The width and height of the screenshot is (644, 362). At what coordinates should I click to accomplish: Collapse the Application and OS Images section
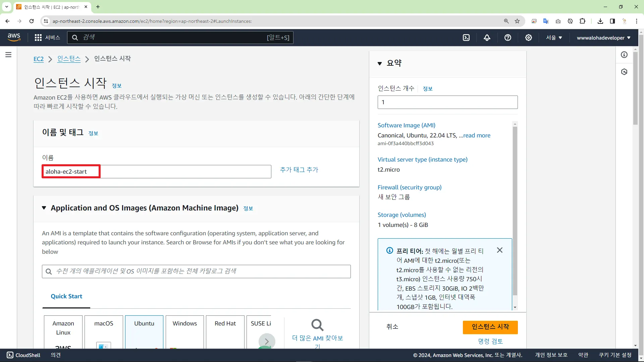pos(44,208)
